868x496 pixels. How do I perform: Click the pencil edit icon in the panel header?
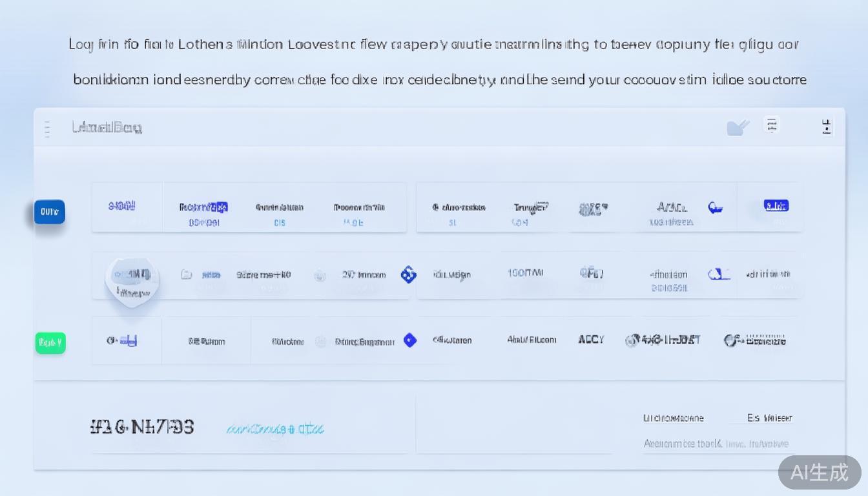(738, 127)
